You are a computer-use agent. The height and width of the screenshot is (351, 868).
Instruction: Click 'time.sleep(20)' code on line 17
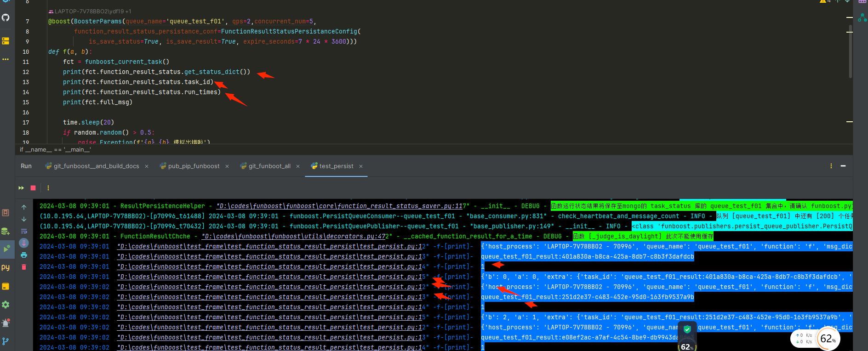(x=88, y=123)
